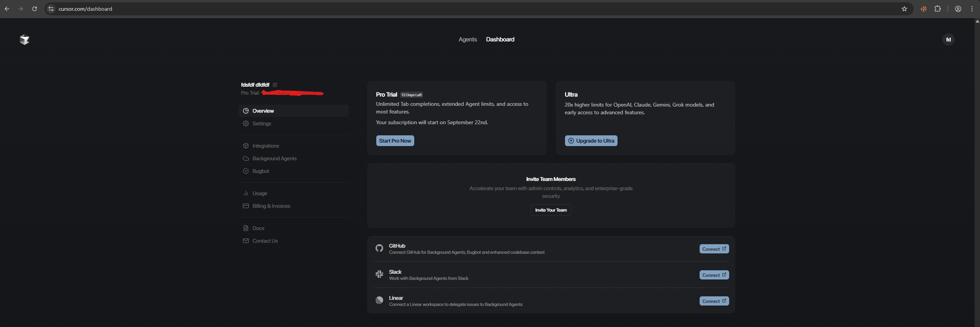Reload the page in the browser
Screen dimensions: 980x327
pos(35,9)
